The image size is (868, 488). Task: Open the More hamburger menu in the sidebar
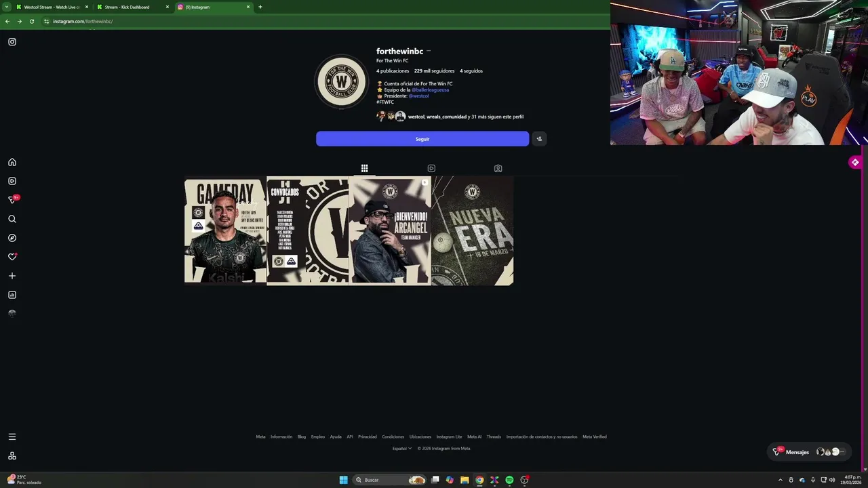click(x=12, y=437)
